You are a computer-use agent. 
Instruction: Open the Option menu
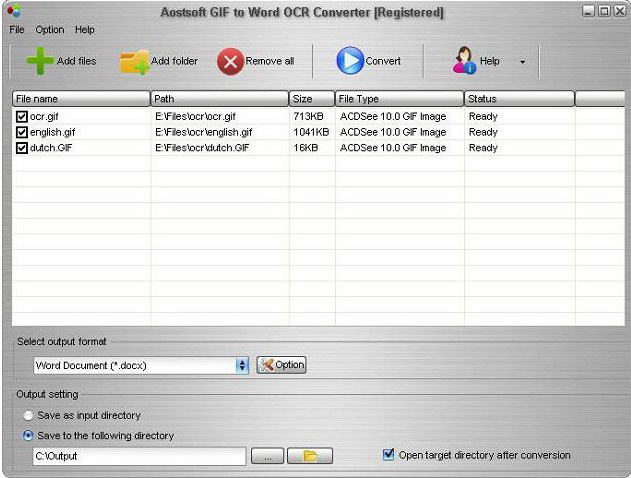(x=49, y=30)
